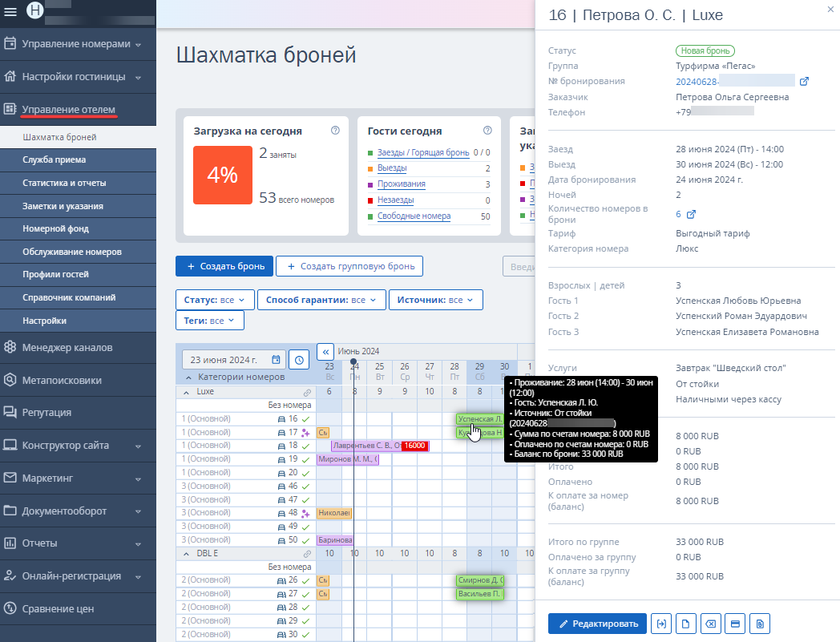The image size is (840, 642).
Task: Click link icon in DBL E category row
Action: pyautogui.click(x=308, y=554)
